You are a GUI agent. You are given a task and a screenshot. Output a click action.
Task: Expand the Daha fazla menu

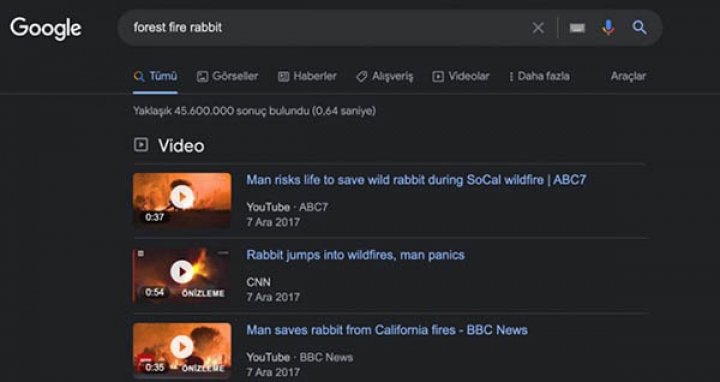tap(540, 76)
